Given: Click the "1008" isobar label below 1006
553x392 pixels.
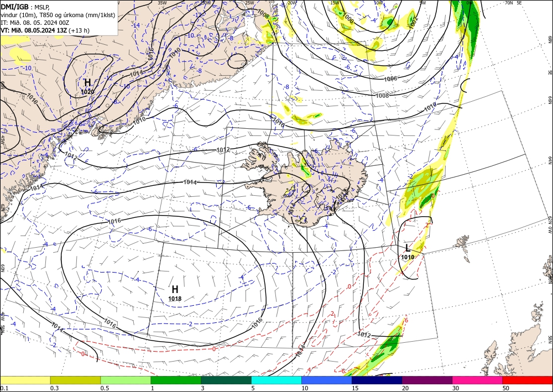Looking at the screenshot, I should pyautogui.click(x=382, y=96).
